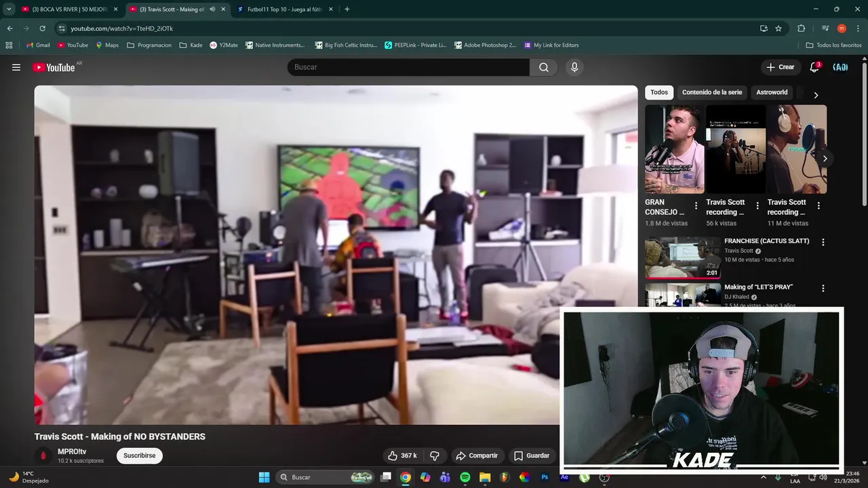Open the Gmail bookmark

click(38, 45)
